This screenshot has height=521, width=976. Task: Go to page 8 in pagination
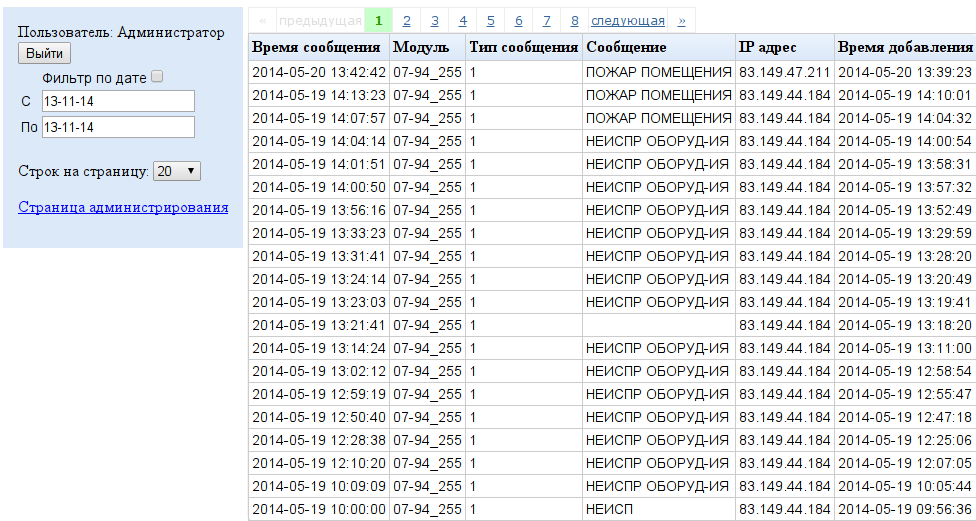click(x=574, y=20)
